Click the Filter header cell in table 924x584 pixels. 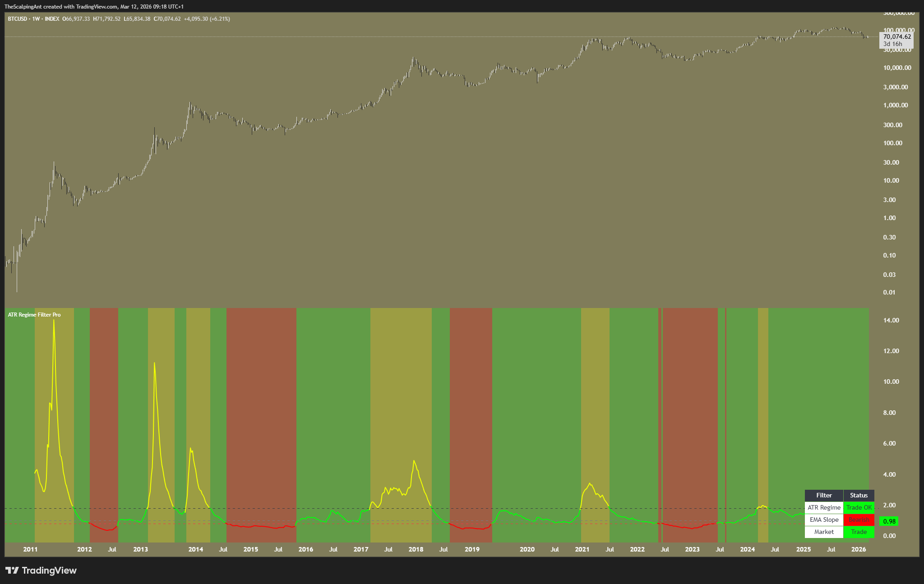coord(824,495)
